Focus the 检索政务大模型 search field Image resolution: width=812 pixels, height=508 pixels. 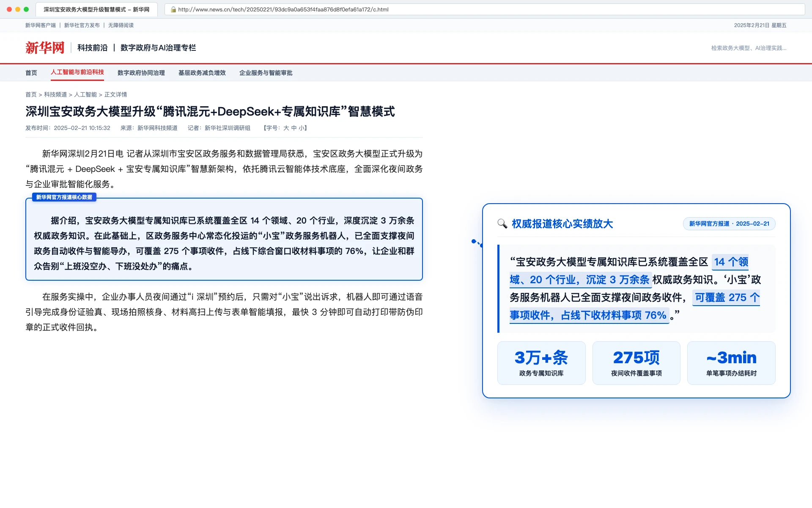749,48
